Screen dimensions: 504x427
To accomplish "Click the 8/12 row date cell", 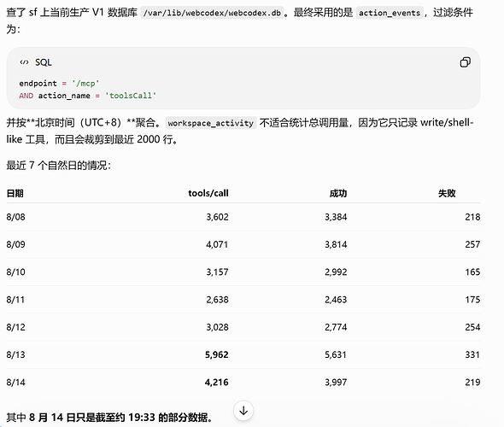I will [x=15, y=327].
